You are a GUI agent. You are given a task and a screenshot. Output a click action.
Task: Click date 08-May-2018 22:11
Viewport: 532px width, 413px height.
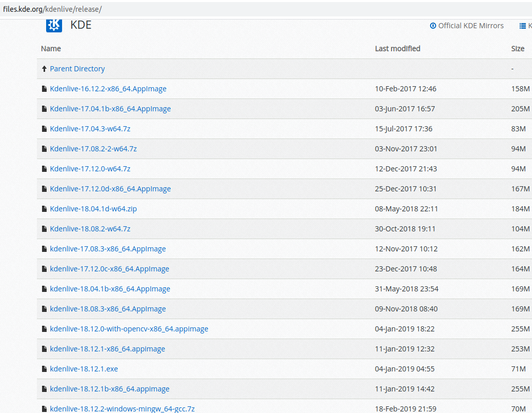(406, 209)
